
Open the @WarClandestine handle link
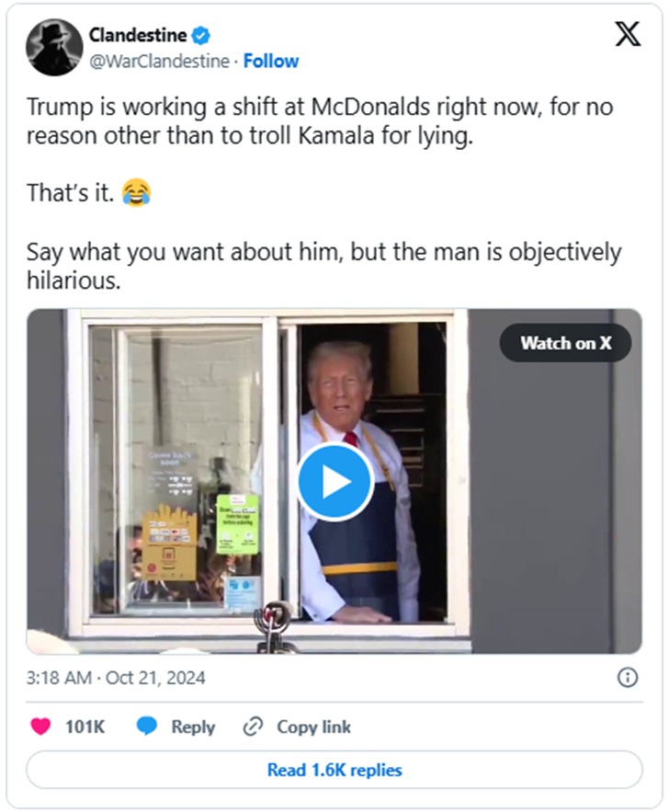click(x=160, y=62)
